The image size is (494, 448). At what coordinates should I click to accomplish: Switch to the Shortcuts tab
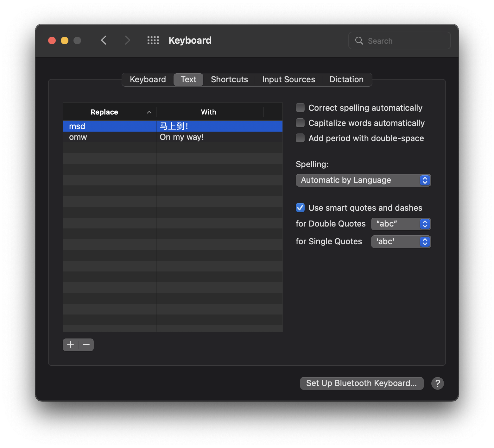(229, 79)
